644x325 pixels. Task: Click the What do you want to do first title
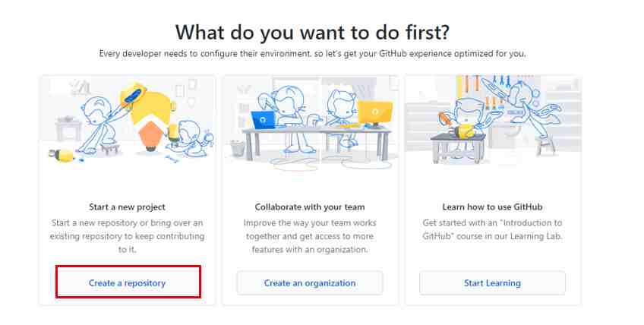click(313, 32)
